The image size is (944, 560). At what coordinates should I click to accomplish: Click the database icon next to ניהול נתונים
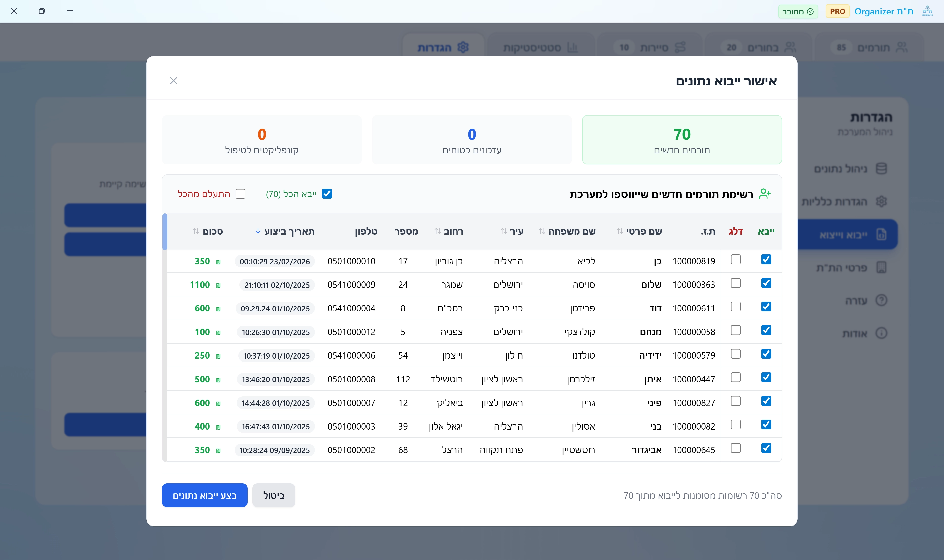881,169
